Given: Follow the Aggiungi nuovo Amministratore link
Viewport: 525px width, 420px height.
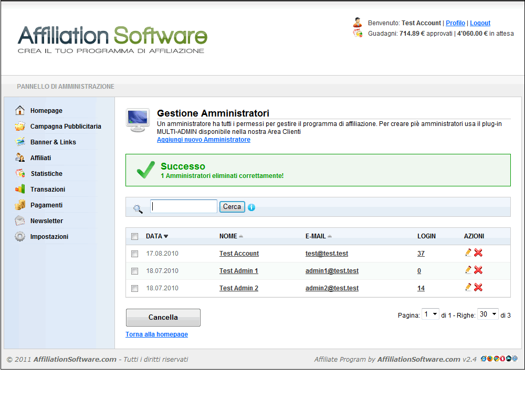Looking at the screenshot, I should point(204,139).
